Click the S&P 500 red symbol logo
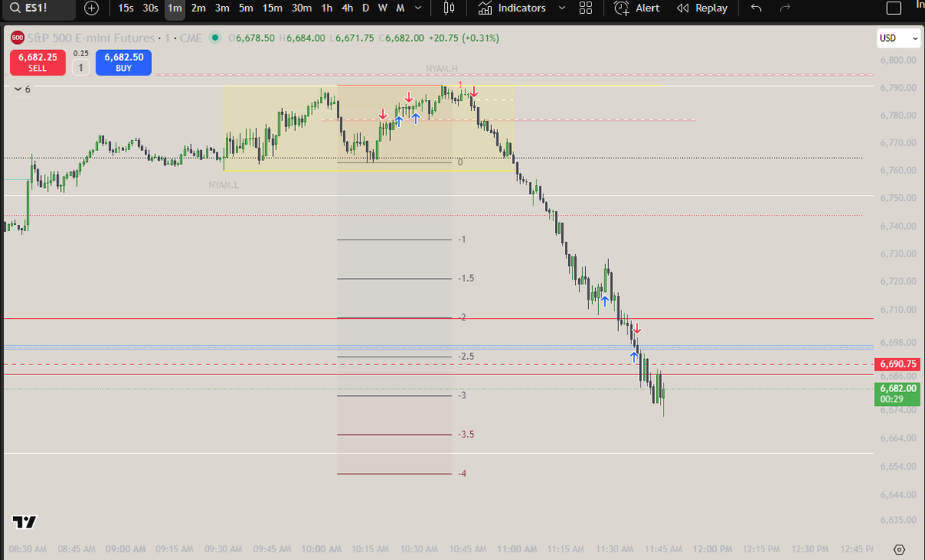The image size is (925, 560). point(17,38)
